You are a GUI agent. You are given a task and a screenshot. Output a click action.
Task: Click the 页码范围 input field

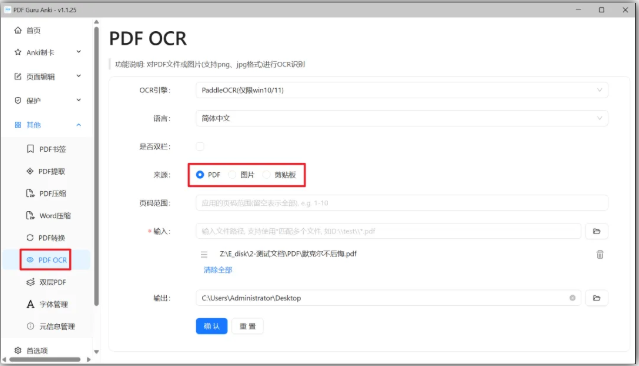pos(402,203)
